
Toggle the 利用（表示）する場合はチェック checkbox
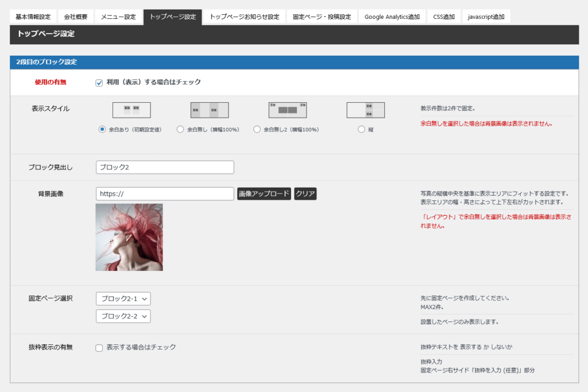[x=99, y=83]
